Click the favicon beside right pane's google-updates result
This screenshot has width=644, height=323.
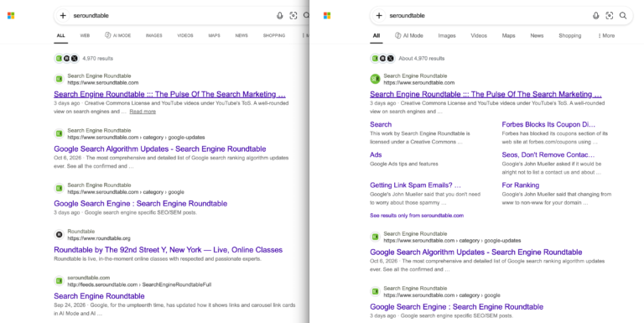pyautogui.click(x=375, y=237)
